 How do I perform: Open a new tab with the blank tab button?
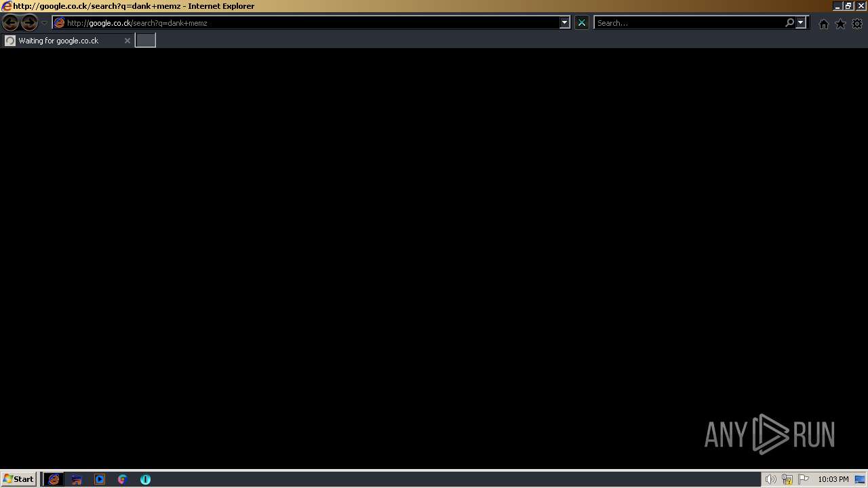pos(145,41)
